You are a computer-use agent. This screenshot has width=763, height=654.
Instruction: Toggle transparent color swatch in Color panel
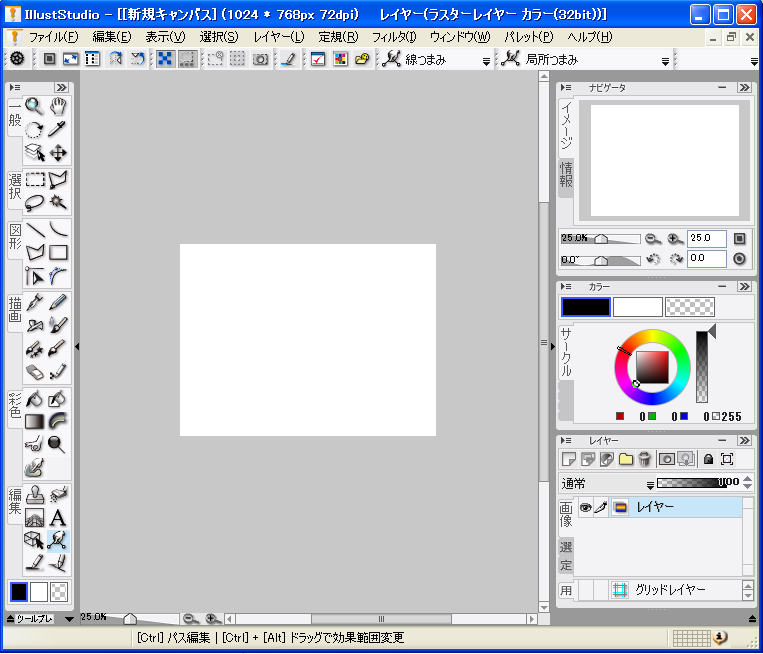click(x=690, y=307)
